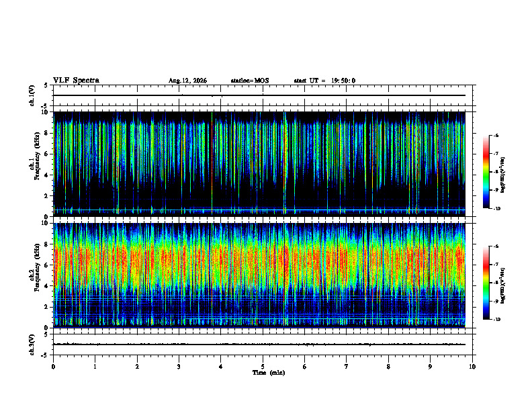Click the upper colorbar "log(PSD)(V²/Hz)" label
The height and width of the screenshot is (411, 532).
point(503,175)
